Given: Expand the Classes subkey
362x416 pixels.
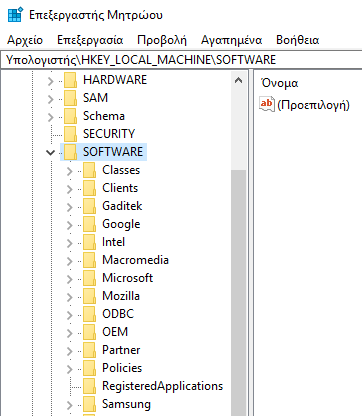Looking at the screenshot, I should 69,171.
